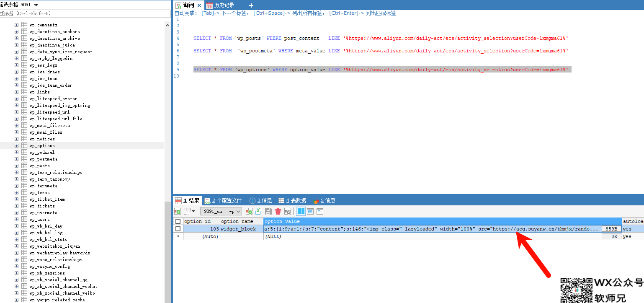644x303 pixels.
Task: Switch results to text view
Action: click(x=320, y=211)
